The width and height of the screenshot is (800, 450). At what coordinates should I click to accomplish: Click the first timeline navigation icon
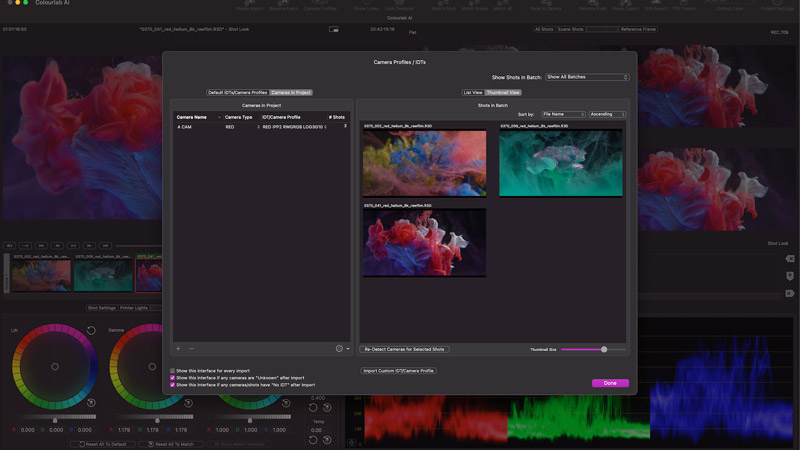10,244
